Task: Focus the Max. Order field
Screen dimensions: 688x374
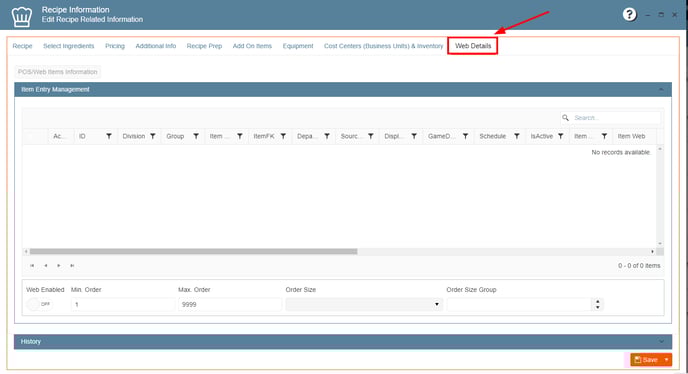Action: [230, 304]
